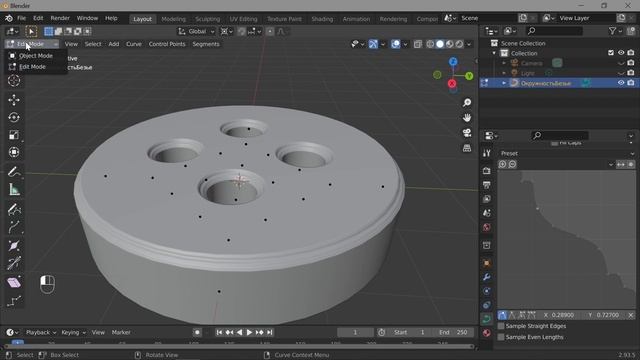Toggle Light visibility in outliner
This screenshot has height=360, width=640.
tap(621, 73)
